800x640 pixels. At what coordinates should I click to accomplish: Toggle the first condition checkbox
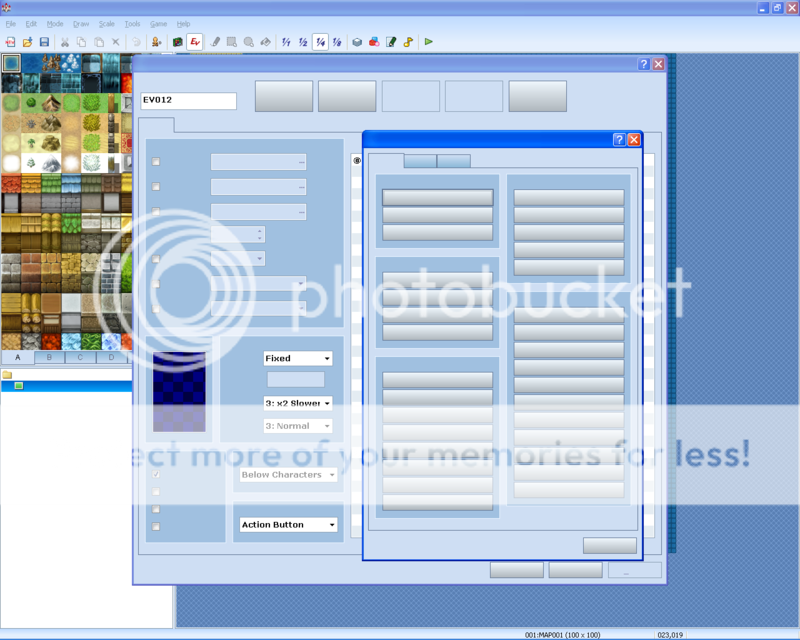click(156, 161)
